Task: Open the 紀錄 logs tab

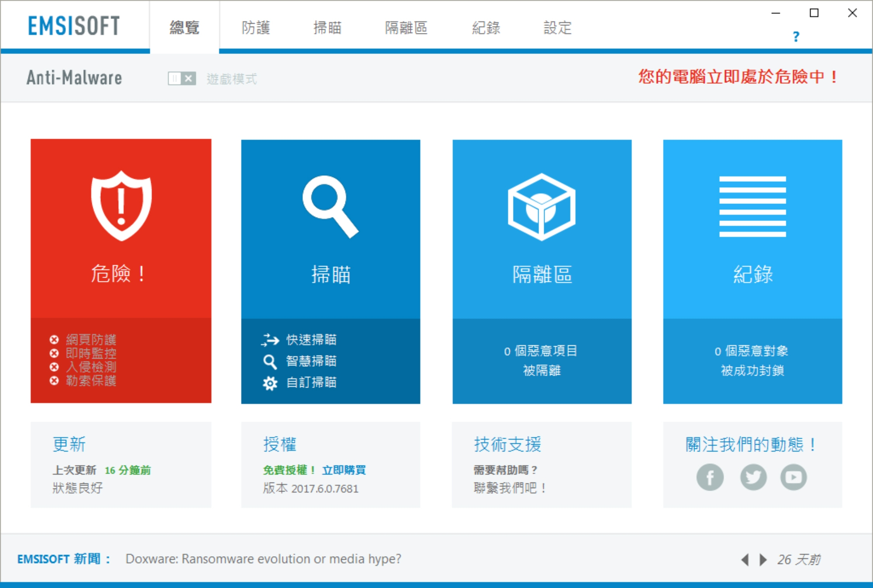Action: click(486, 28)
